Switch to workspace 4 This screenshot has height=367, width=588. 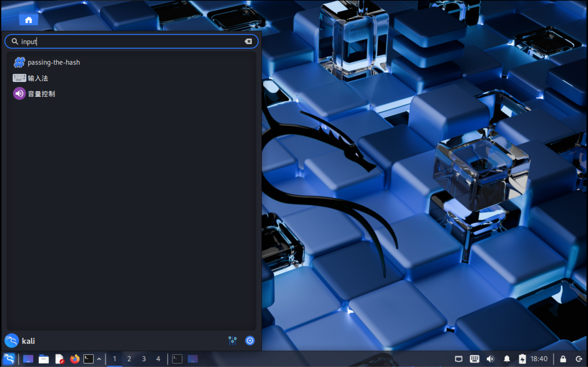[x=158, y=359]
